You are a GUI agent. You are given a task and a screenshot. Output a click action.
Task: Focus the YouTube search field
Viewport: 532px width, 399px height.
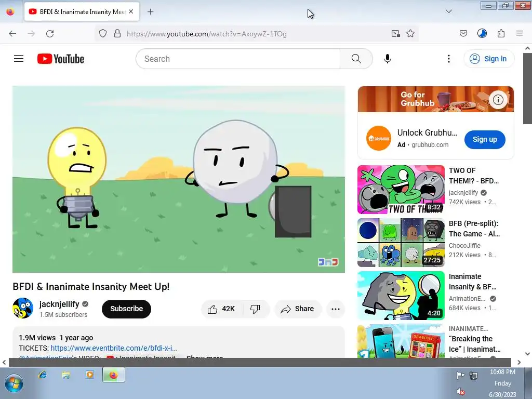tap(238, 59)
